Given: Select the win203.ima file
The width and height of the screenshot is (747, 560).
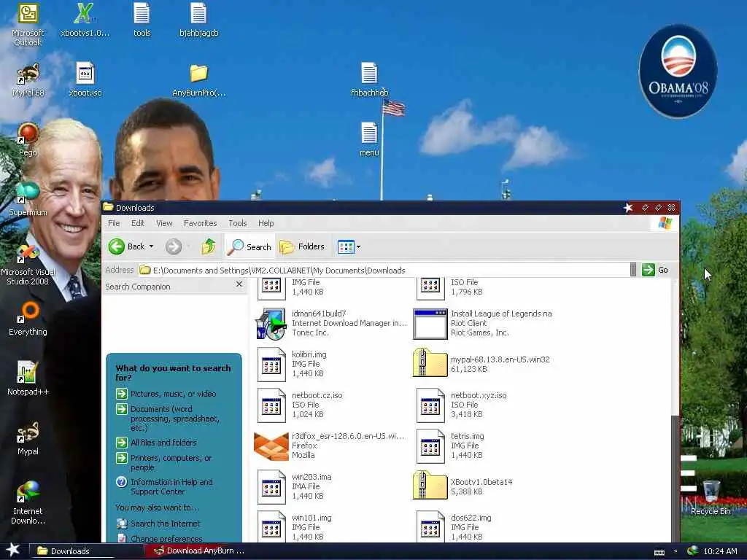Looking at the screenshot, I should pos(295,486).
